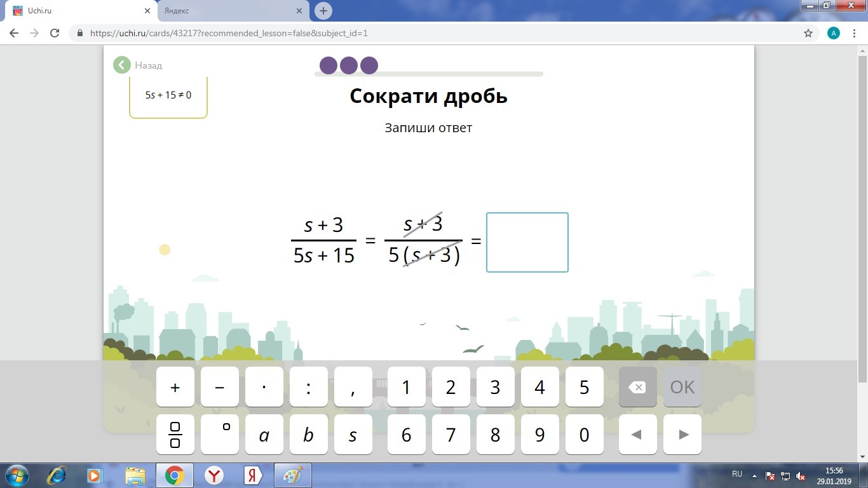Click the OK submit button
This screenshot has width=868, height=488.
click(x=682, y=387)
